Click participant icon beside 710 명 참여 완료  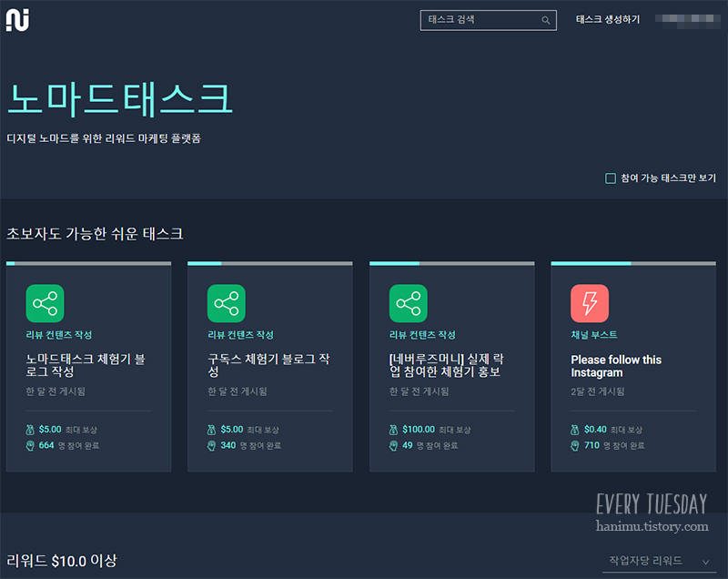tap(575, 446)
